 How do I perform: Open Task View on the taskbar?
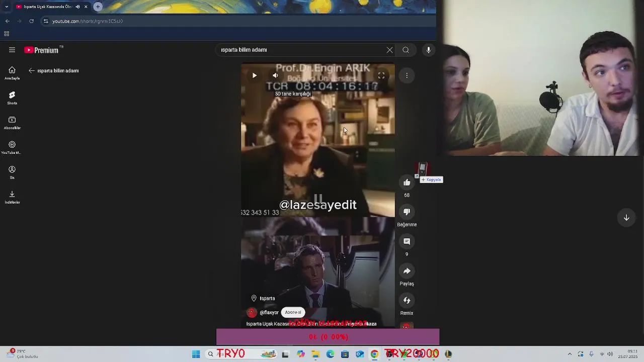click(285, 354)
